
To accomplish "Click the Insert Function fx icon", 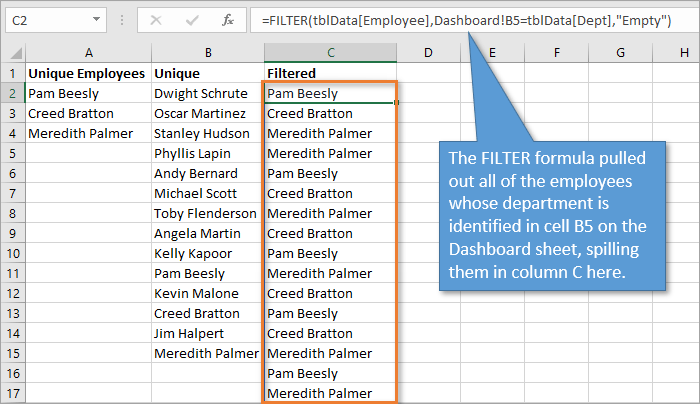I will (227, 19).
